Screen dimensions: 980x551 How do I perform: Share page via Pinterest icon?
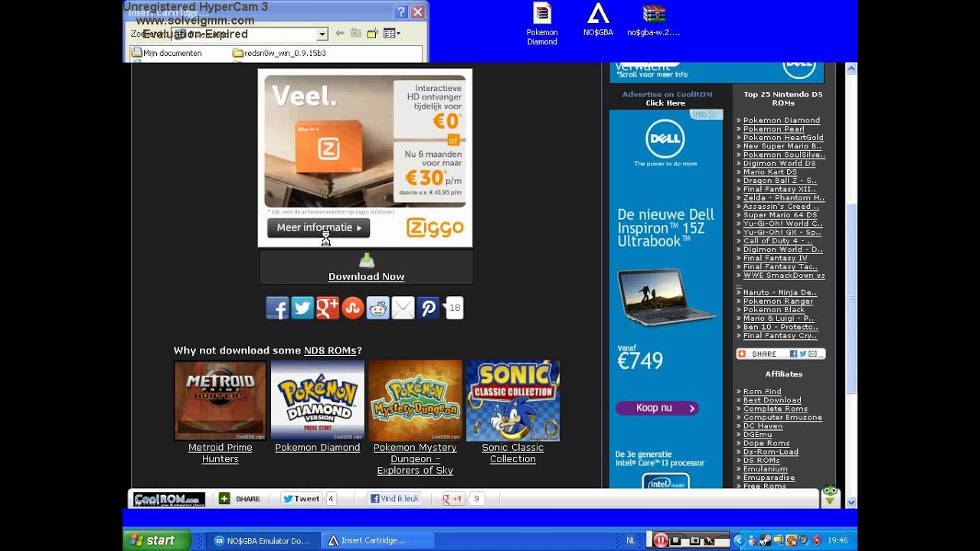tap(429, 308)
